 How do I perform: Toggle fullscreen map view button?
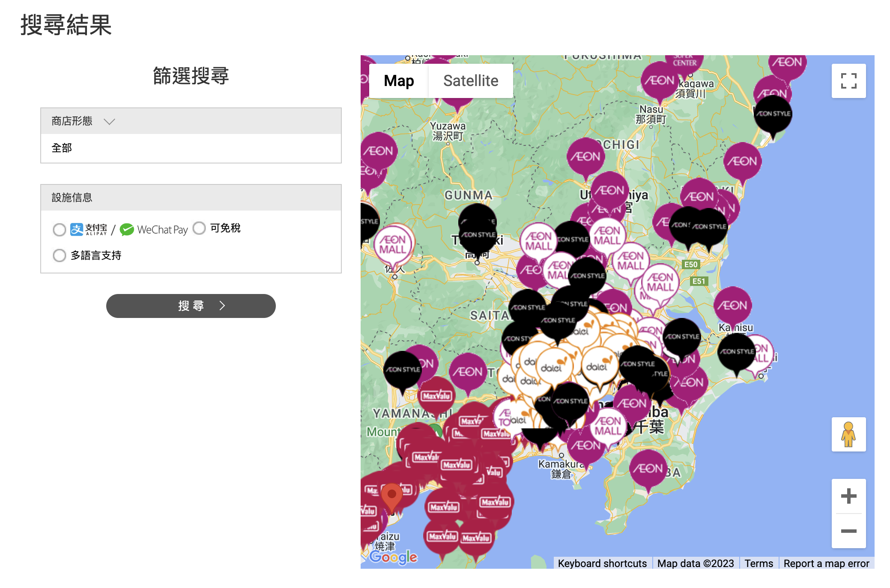[x=848, y=81]
